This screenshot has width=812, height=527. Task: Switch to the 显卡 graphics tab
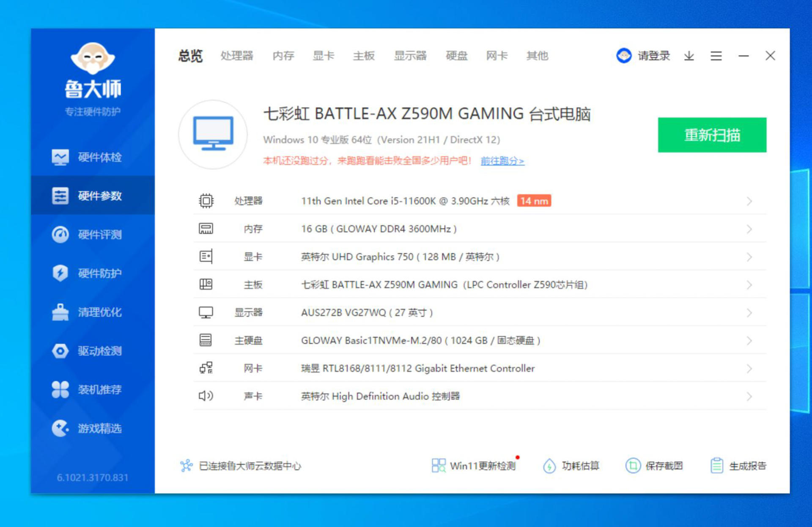point(323,56)
